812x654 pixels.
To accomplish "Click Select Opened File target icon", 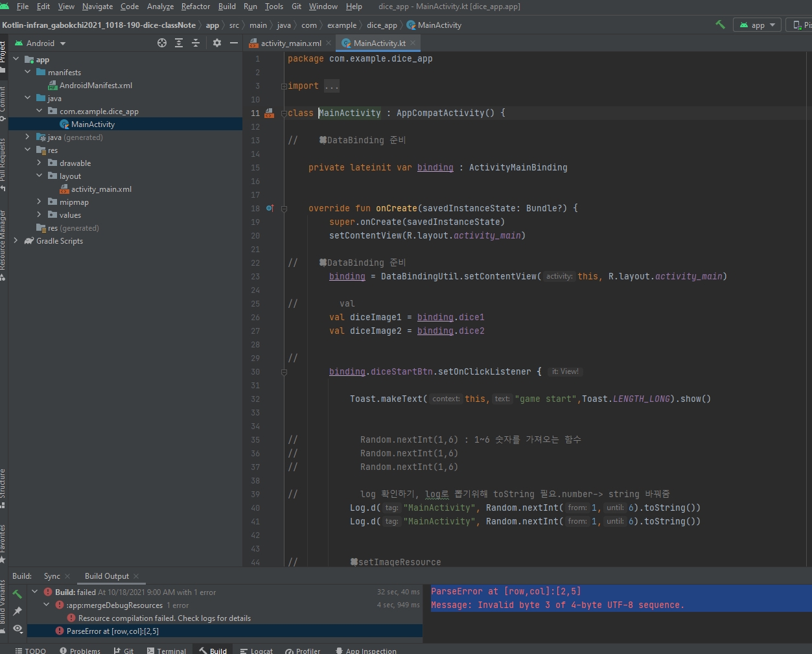I will point(162,43).
